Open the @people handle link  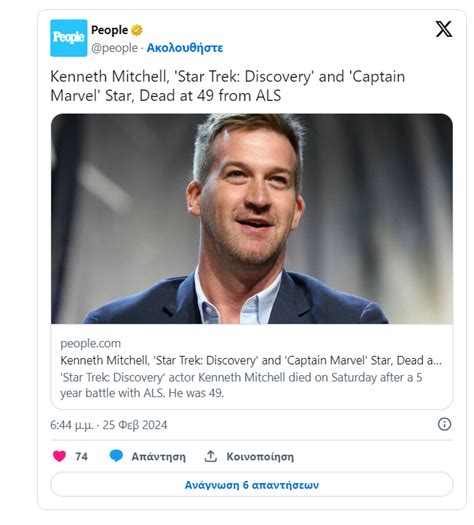114,48
